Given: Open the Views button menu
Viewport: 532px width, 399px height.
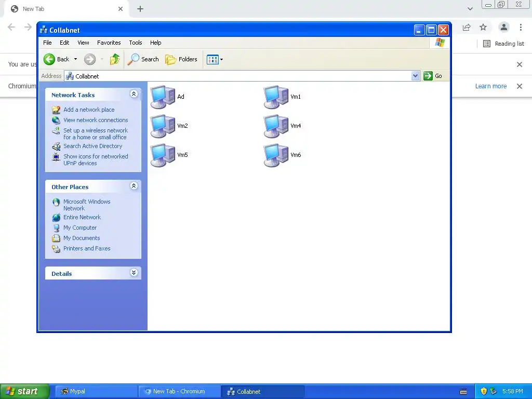Looking at the screenshot, I should tap(215, 60).
